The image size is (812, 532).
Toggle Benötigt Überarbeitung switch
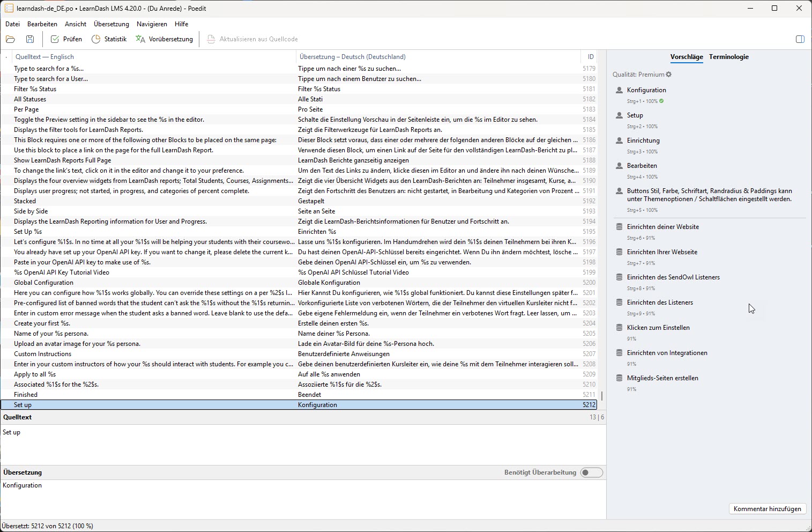[592, 472]
